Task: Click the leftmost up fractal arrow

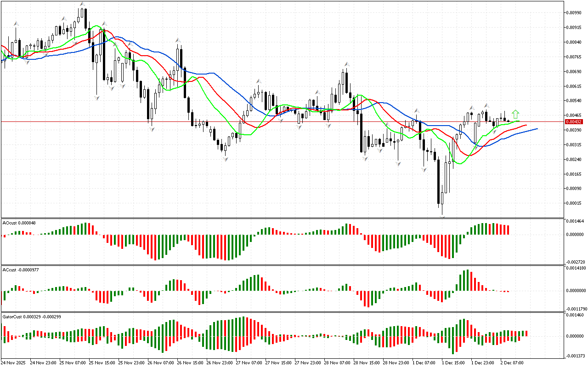Action: click(x=16, y=23)
